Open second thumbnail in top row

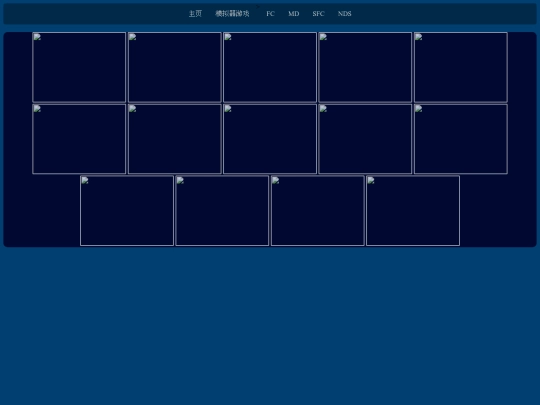(175, 67)
